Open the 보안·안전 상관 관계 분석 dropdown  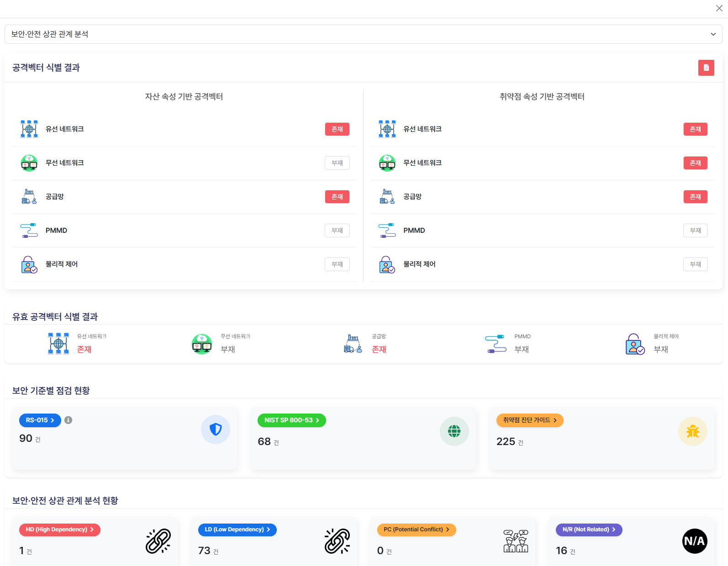click(364, 34)
